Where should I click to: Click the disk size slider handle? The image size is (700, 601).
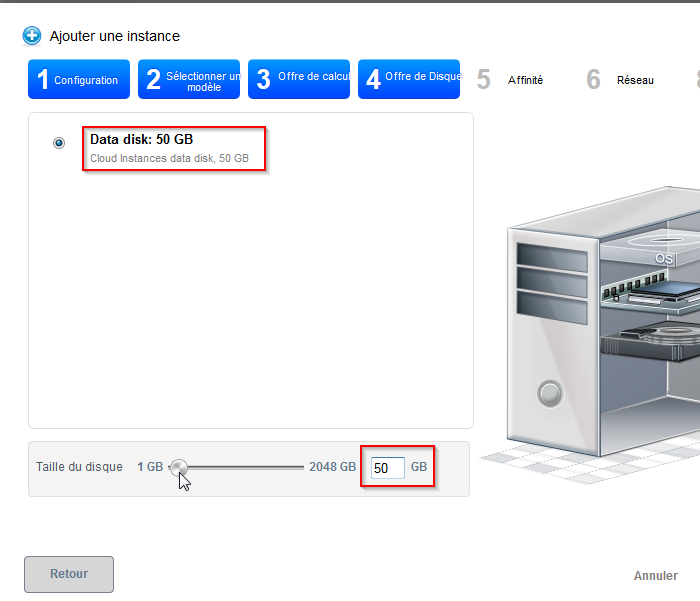pos(179,467)
